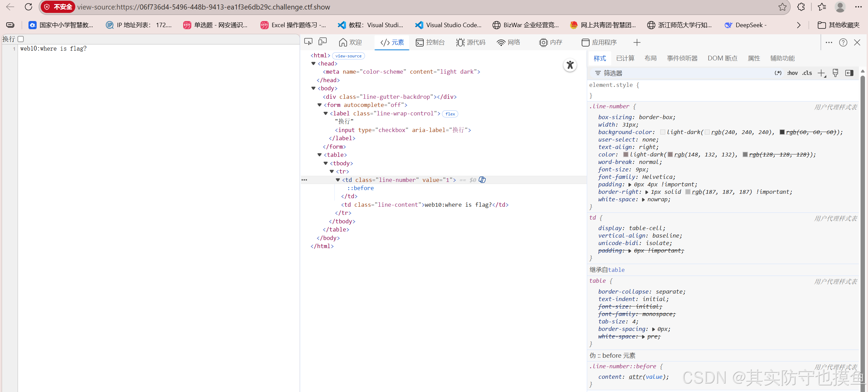Click the accessibility figure icon
This screenshot has height=392, width=868.
click(x=570, y=65)
